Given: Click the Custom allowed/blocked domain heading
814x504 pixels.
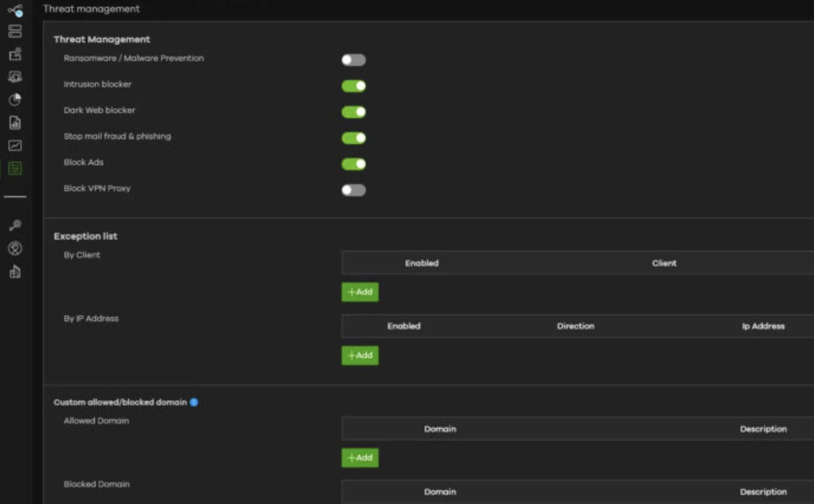Looking at the screenshot, I should coord(120,402).
